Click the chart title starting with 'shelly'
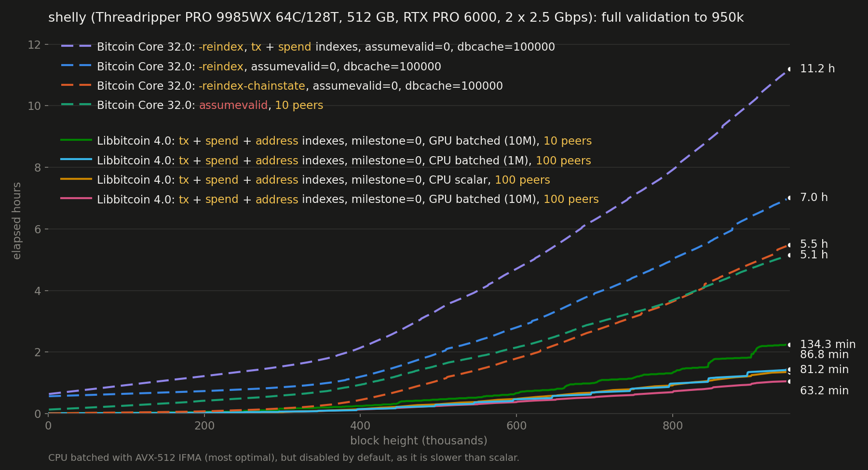The height and width of the screenshot is (470, 868). [396, 18]
